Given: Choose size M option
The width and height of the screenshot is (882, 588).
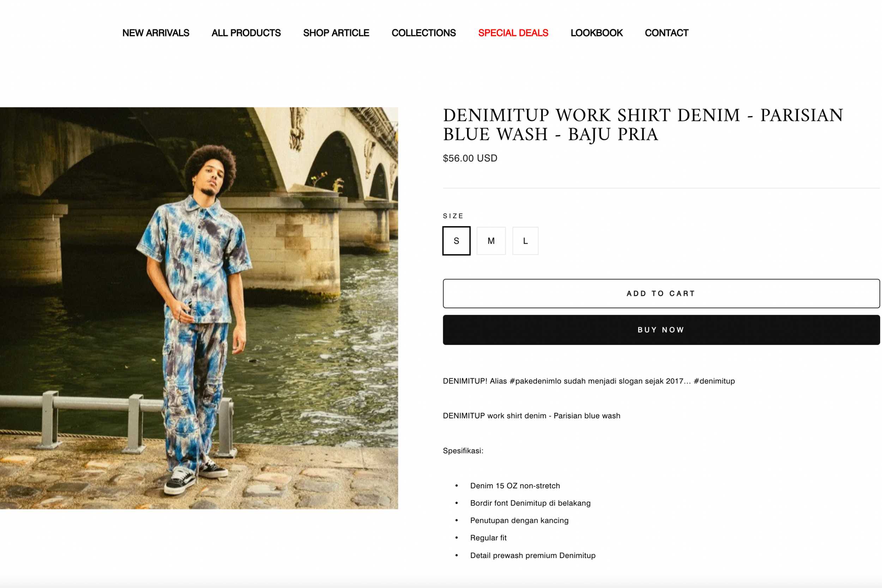Looking at the screenshot, I should pyautogui.click(x=491, y=241).
